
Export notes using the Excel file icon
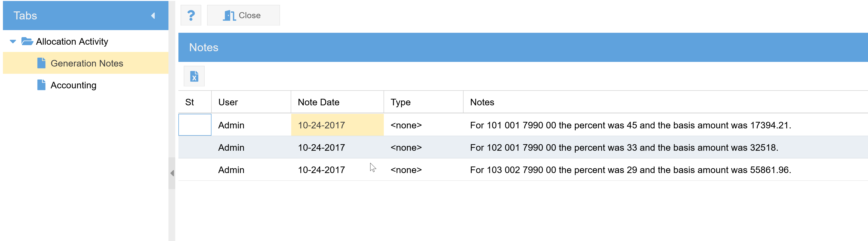point(194,76)
